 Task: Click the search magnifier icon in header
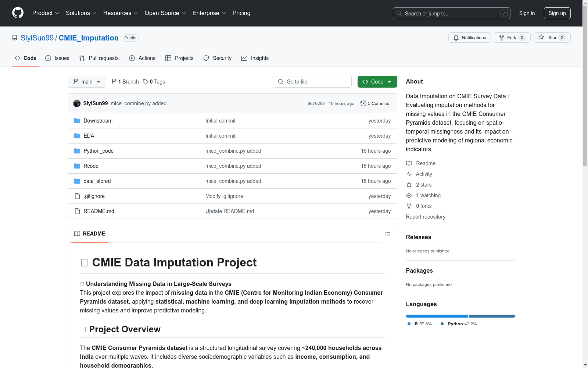tap(399, 13)
